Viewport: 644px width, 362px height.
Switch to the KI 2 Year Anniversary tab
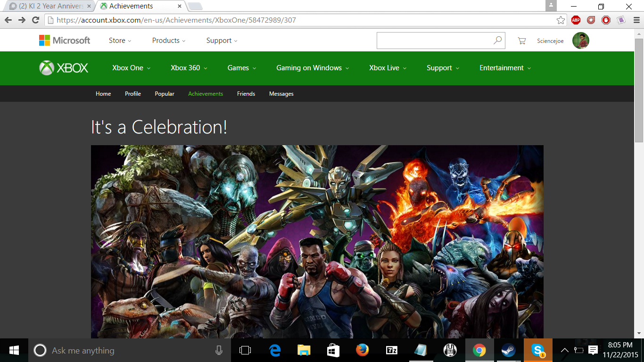tap(50, 6)
